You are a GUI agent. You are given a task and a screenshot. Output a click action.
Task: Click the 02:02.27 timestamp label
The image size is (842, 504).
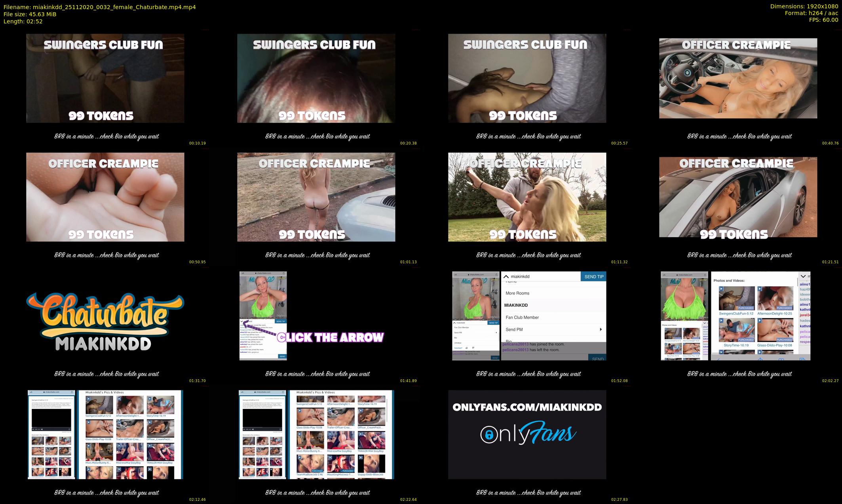[x=831, y=381]
